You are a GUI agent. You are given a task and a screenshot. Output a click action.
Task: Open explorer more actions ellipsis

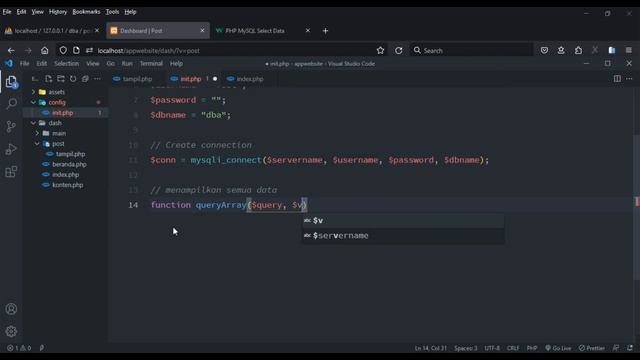[97, 79]
